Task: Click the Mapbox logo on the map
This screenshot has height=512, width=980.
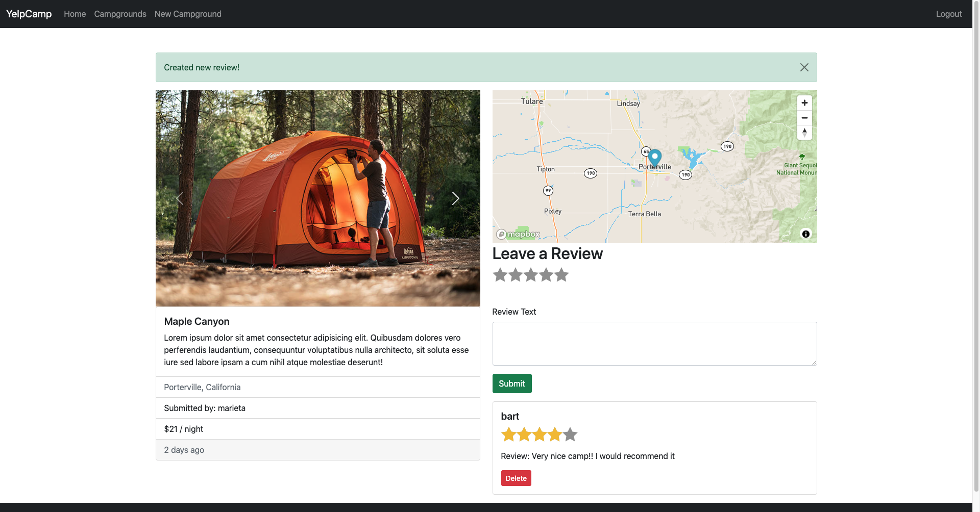Action: [x=517, y=234]
